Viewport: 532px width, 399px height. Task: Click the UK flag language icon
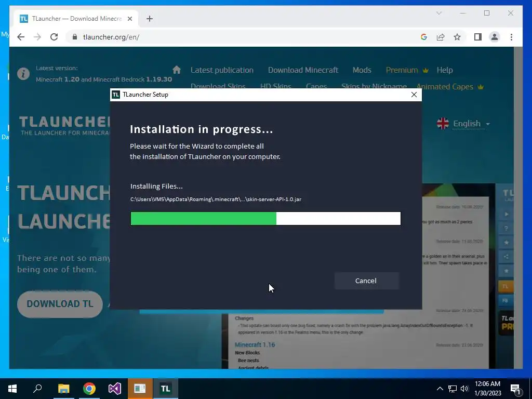[x=443, y=124]
